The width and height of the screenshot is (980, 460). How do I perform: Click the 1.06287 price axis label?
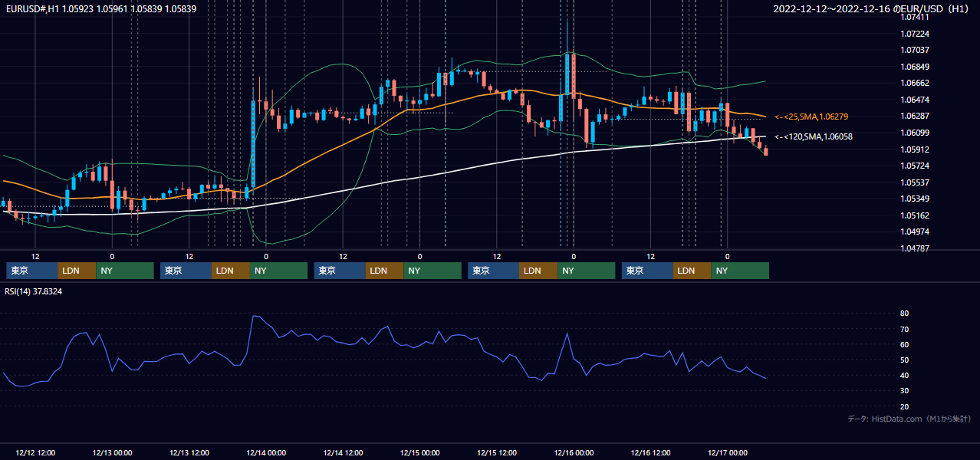click(x=915, y=116)
